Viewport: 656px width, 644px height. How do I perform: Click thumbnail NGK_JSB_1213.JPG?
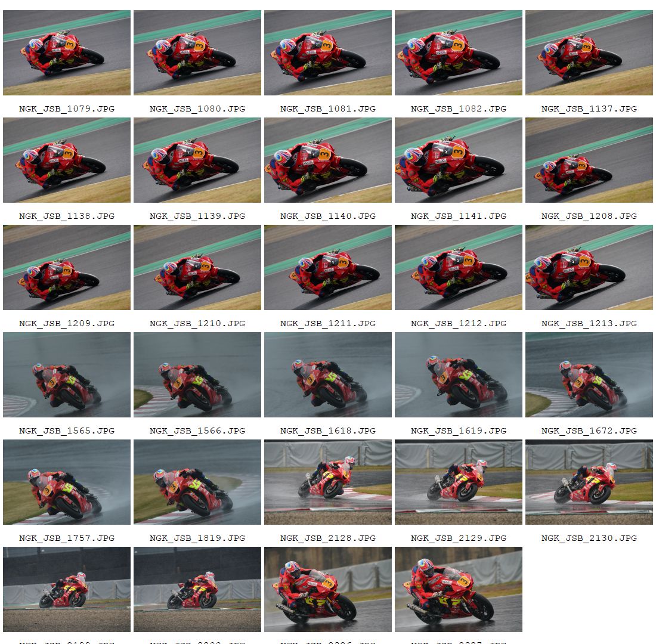pos(589,267)
